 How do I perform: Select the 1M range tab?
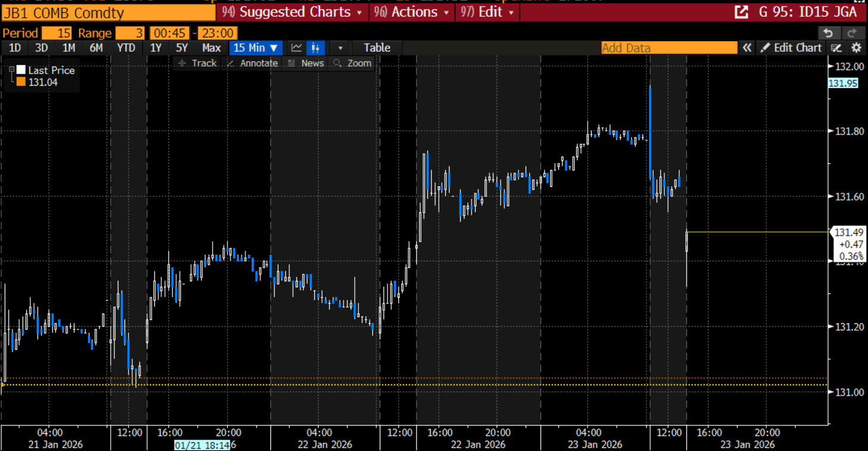coord(68,48)
